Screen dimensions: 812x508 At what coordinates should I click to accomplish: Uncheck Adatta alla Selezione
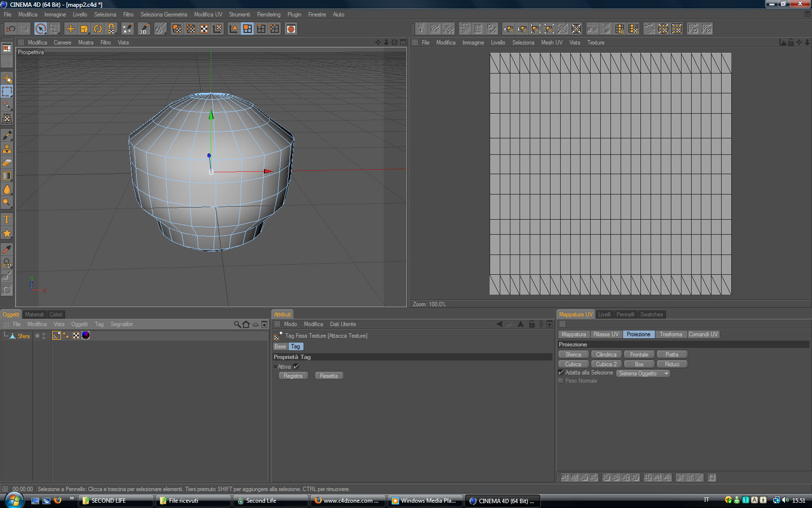561,373
